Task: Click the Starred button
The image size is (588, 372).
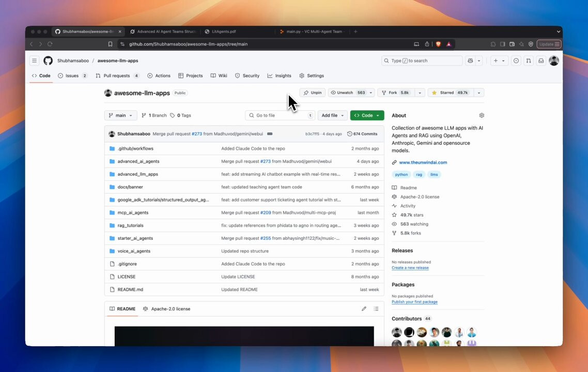Action: [x=450, y=92]
